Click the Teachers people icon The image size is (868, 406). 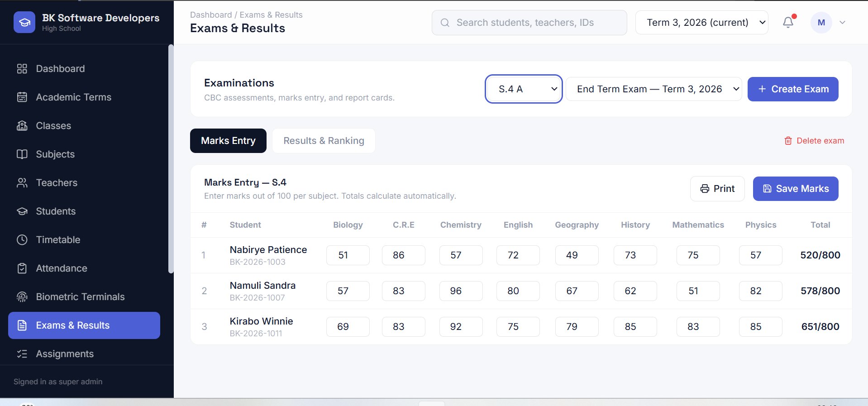[x=22, y=183]
